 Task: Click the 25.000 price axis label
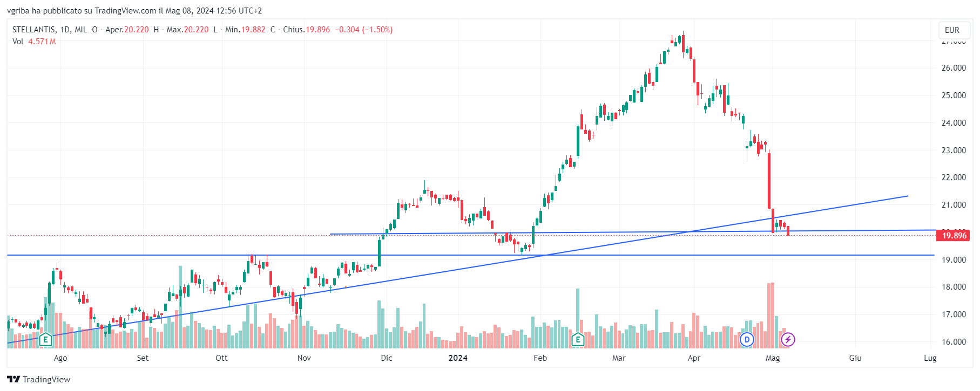(x=954, y=95)
